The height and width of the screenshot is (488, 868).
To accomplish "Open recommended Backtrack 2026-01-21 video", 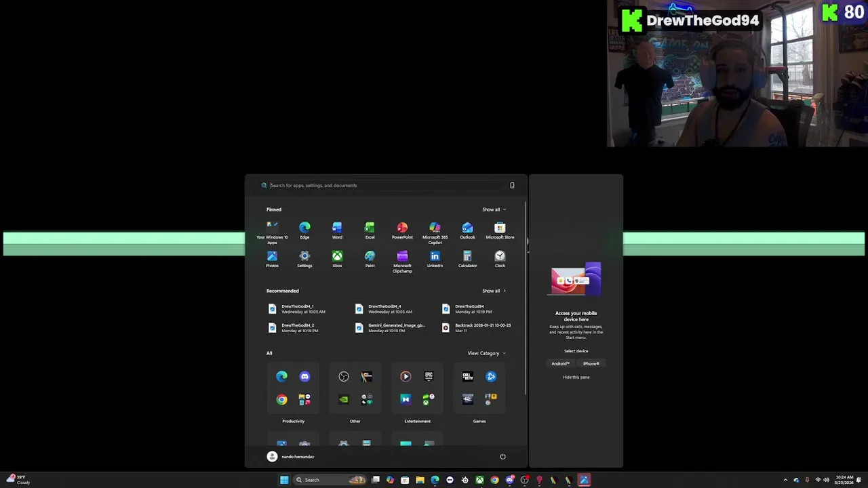I will [x=477, y=327].
